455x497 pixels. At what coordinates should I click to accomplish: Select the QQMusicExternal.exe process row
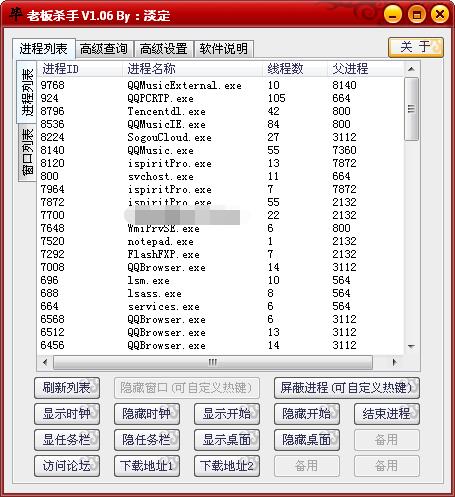[x=220, y=85]
